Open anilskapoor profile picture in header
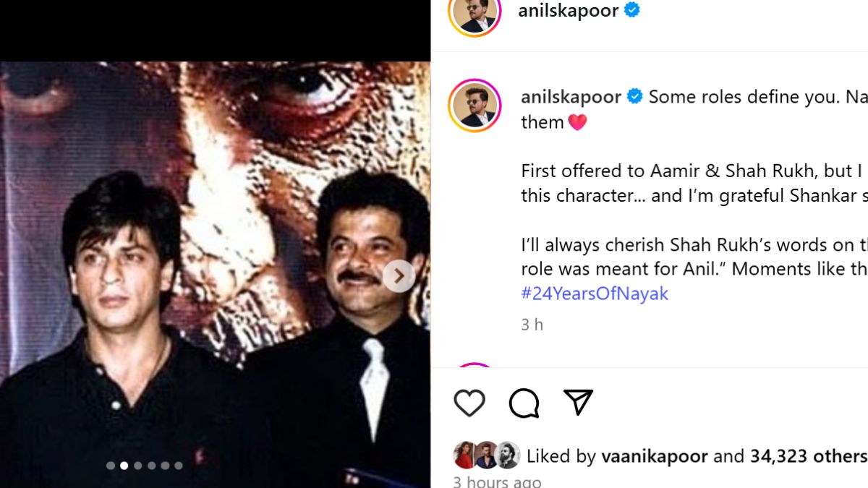 (475, 12)
